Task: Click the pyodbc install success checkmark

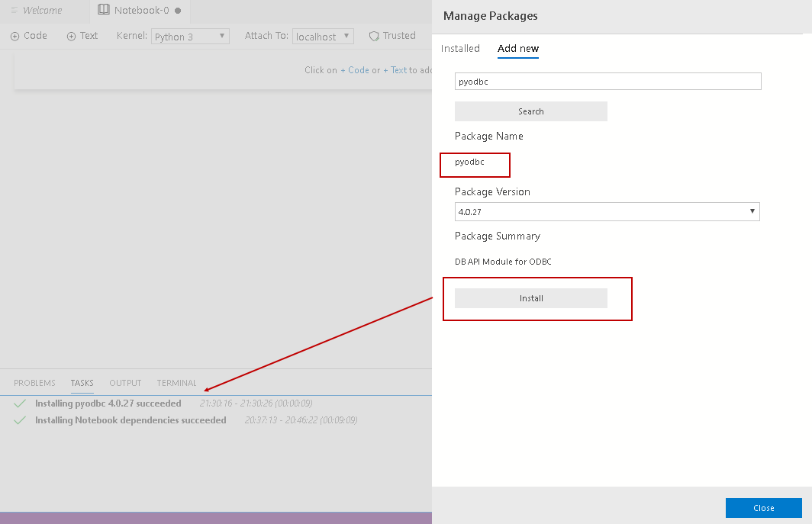Action: point(20,403)
